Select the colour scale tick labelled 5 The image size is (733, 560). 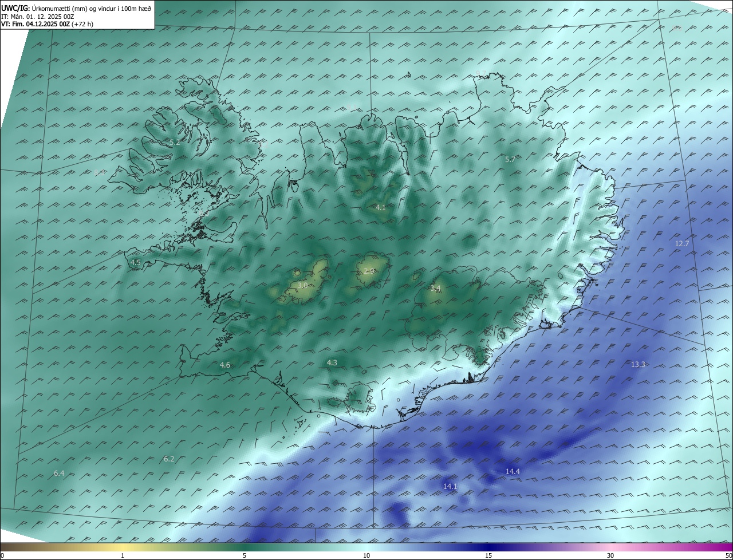click(x=245, y=555)
